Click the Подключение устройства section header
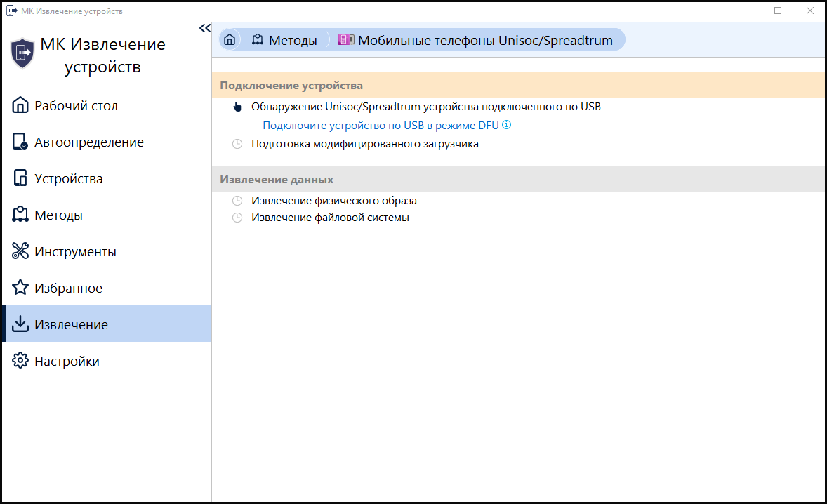 click(291, 86)
